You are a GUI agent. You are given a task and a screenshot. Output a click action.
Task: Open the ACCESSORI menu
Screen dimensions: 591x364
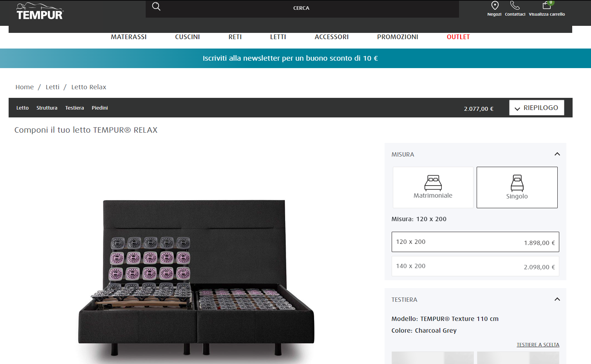click(x=331, y=37)
